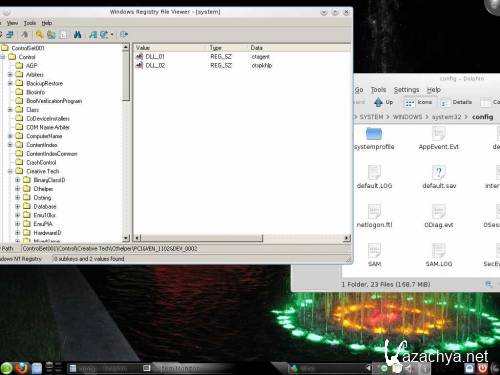Open the systemprofile folder icon in Dolphin
Image resolution: width=500 pixels, height=375 pixels.
(x=374, y=134)
